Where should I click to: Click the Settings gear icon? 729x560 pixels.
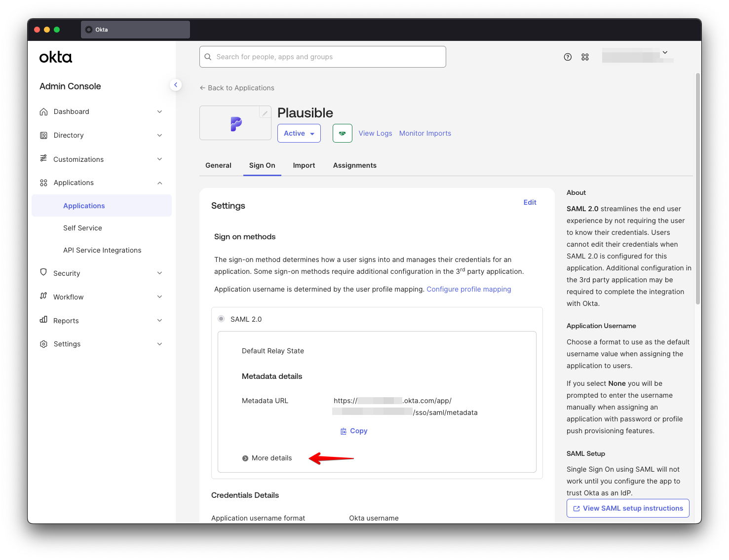[43, 344]
